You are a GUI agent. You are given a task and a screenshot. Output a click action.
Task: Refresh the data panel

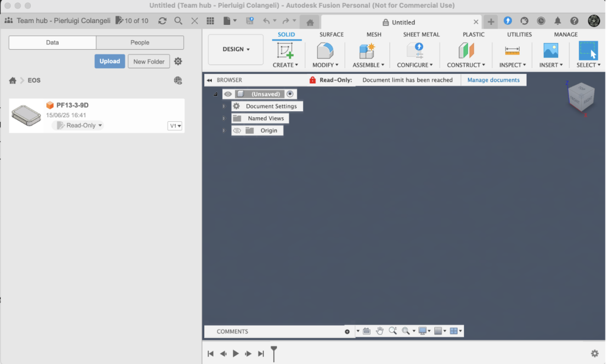(162, 21)
